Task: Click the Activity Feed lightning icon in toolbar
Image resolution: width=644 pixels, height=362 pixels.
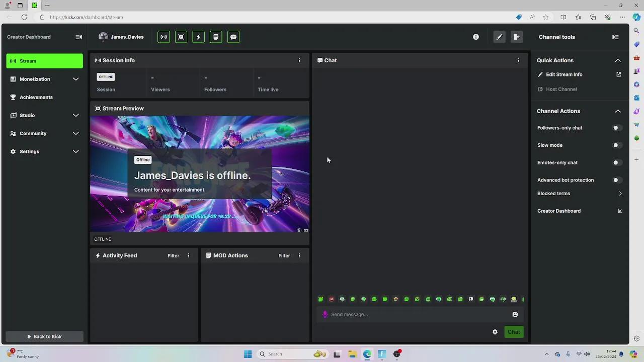Action: [x=198, y=37]
